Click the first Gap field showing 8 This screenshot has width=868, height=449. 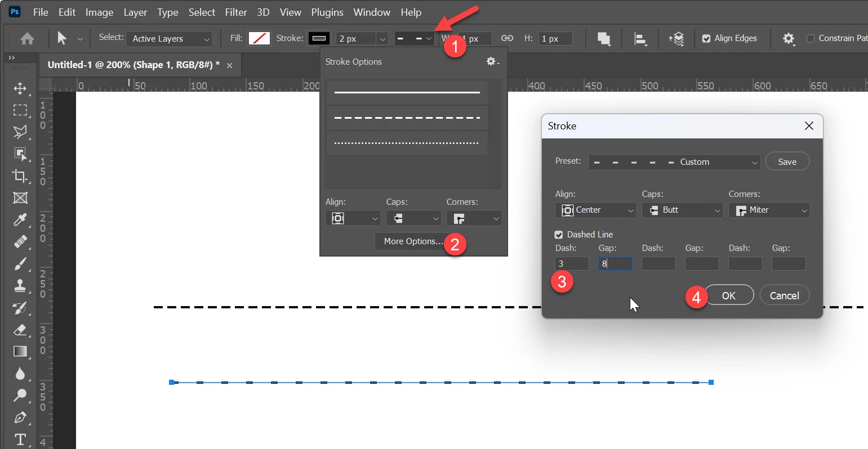click(615, 263)
